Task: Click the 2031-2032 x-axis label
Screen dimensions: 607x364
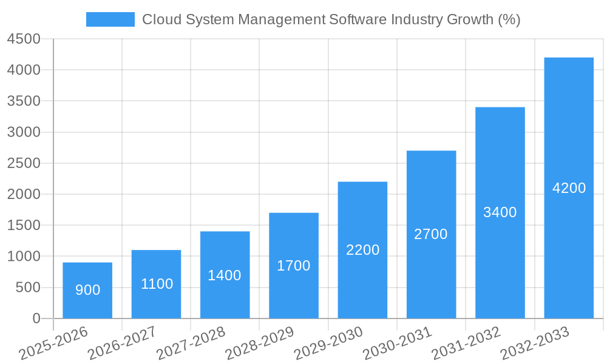Action: click(466, 343)
